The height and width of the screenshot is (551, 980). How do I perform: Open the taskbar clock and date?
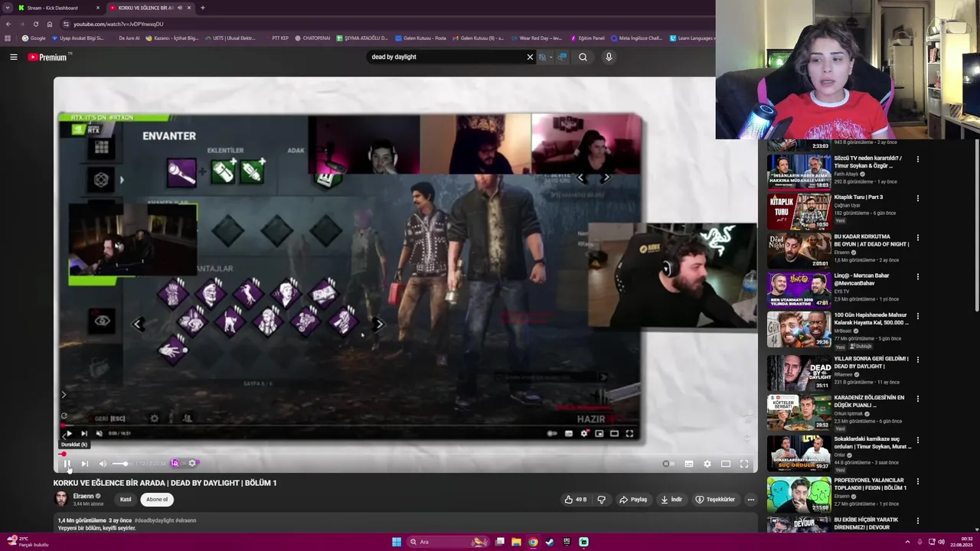(x=961, y=542)
